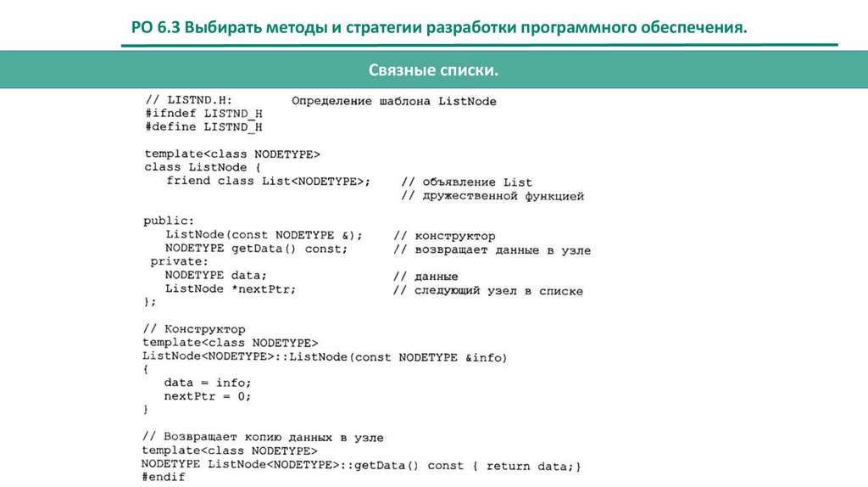
Task: Click the comment '// следующий узел в списке'
Action: point(488,291)
